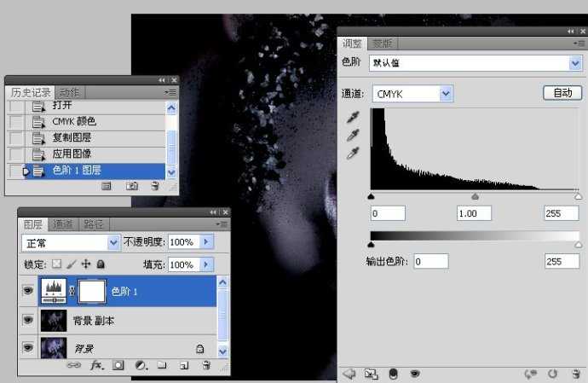Reset adjustment to defaults icon
The image size is (588, 383).
click(x=552, y=374)
